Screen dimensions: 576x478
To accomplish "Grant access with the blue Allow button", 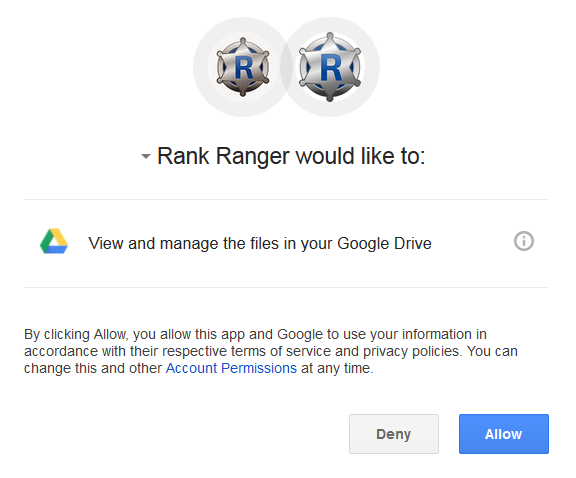I will click(x=504, y=434).
